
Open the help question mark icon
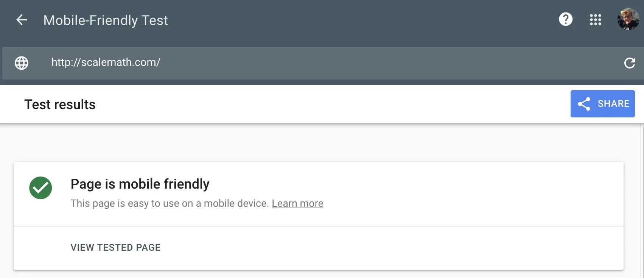pyautogui.click(x=566, y=19)
